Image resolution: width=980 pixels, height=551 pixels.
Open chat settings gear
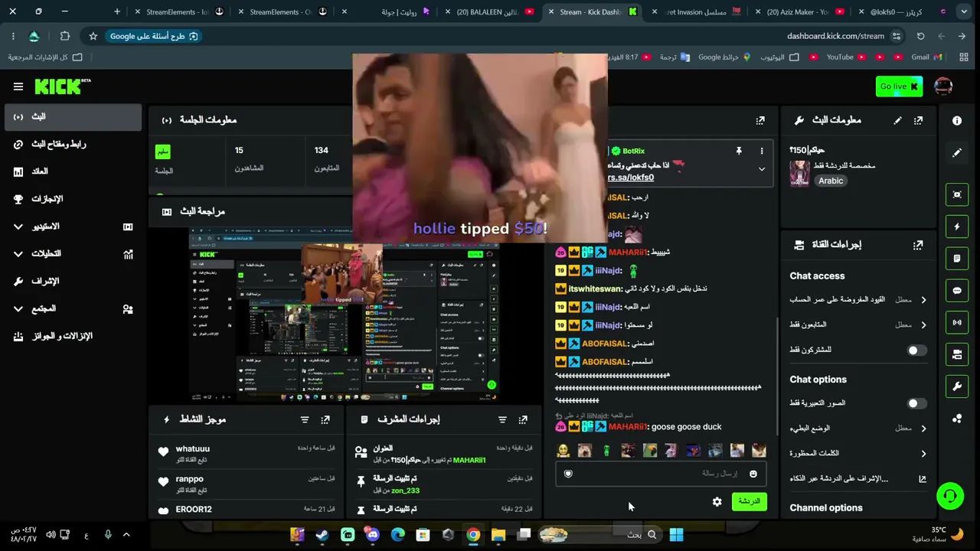717,502
